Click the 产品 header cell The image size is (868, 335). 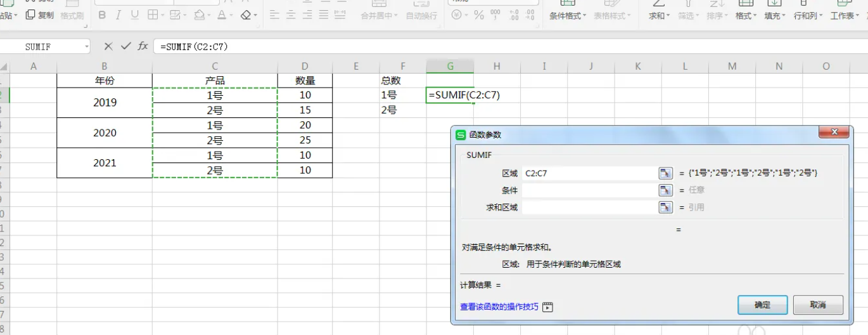click(215, 81)
